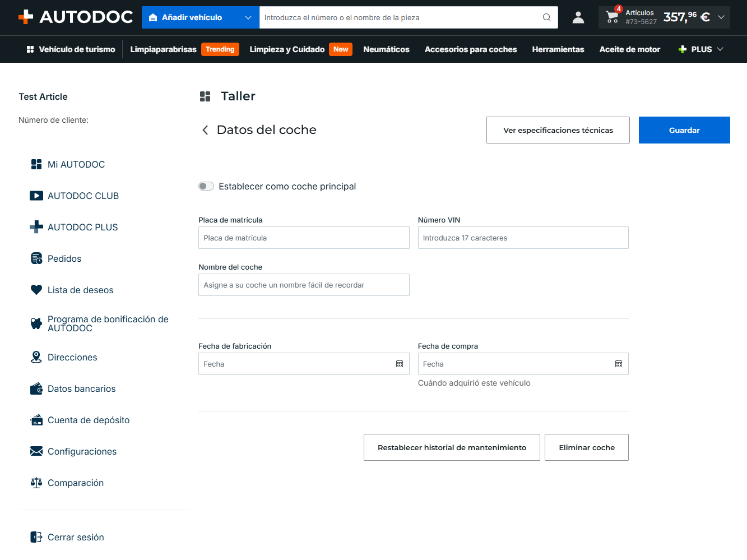Click the AUTODOC logo
This screenshot has height=560, width=747.
click(x=76, y=17)
